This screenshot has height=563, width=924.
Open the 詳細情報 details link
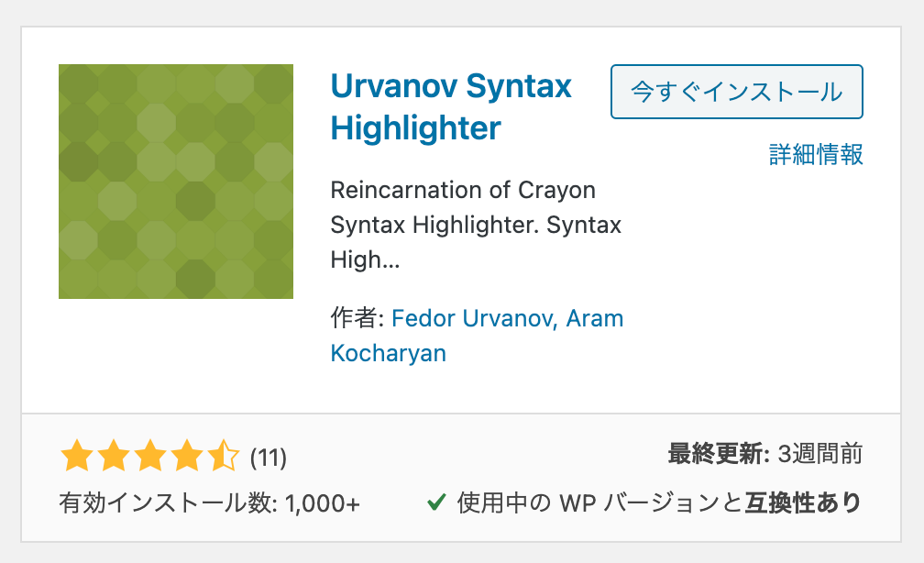[x=816, y=154]
